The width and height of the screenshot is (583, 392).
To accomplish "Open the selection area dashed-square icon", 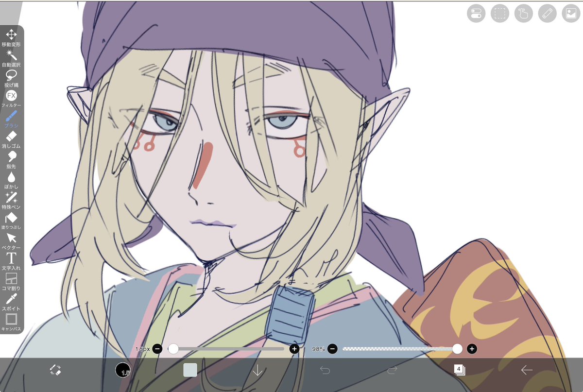I will [x=500, y=13].
